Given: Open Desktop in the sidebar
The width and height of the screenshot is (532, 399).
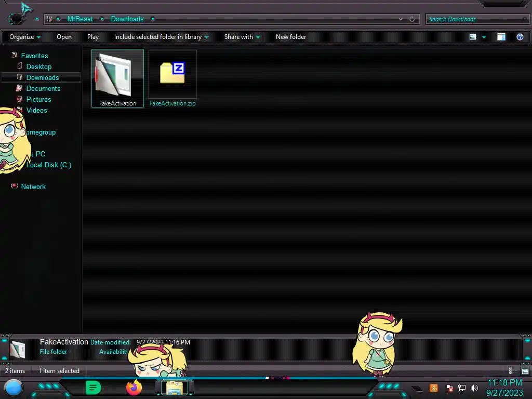Looking at the screenshot, I should click(x=38, y=66).
